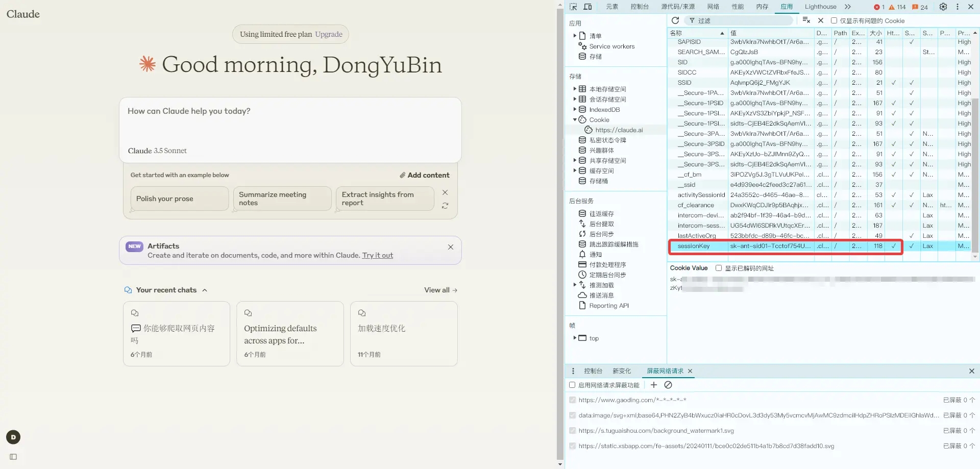
Task: Open the Network tab in DevTools
Action: 713,7
